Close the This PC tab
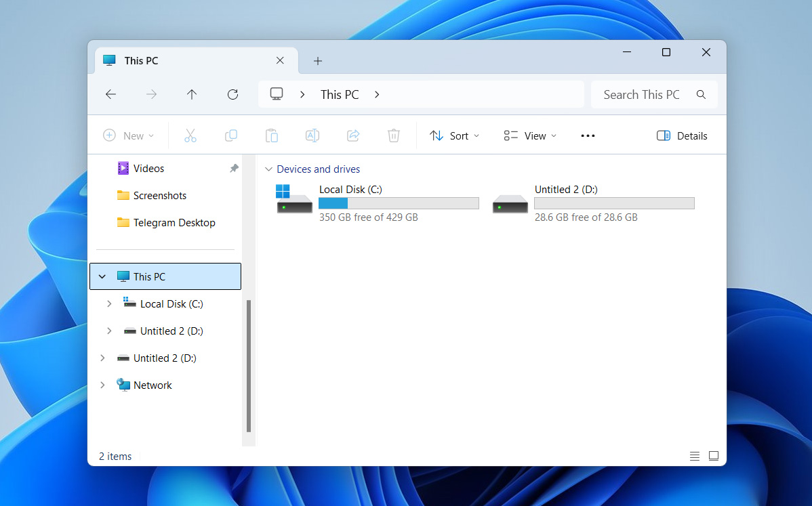The width and height of the screenshot is (812, 506). [280, 60]
